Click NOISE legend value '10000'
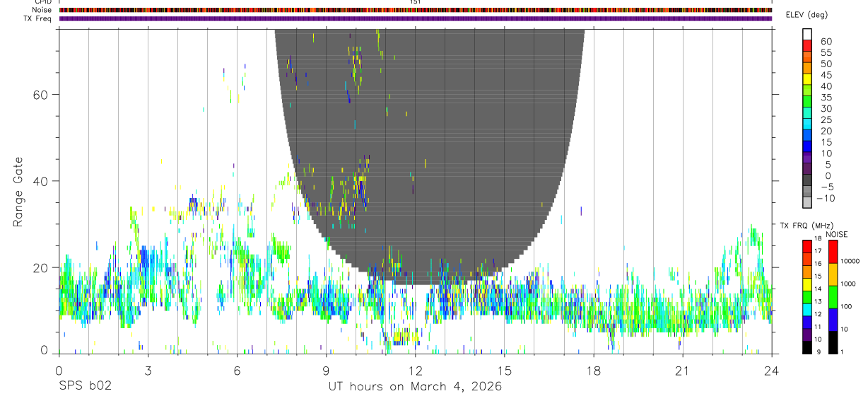This screenshot has height=401, width=868. [851, 261]
